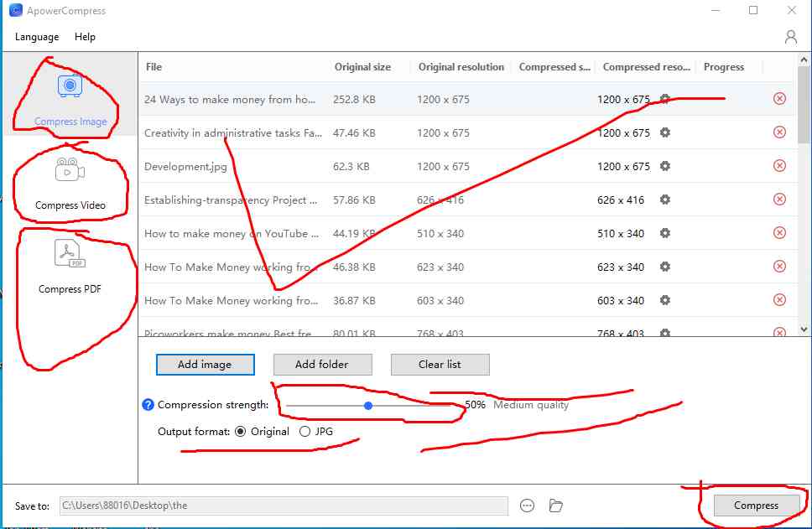
Task: Click compressed resolution "510 x 340"
Action: [x=621, y=234]
